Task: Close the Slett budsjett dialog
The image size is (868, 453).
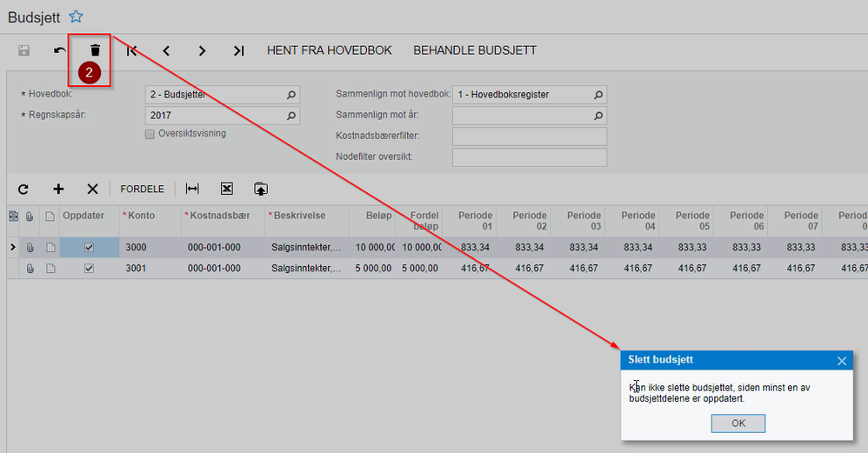Action: 842,361
